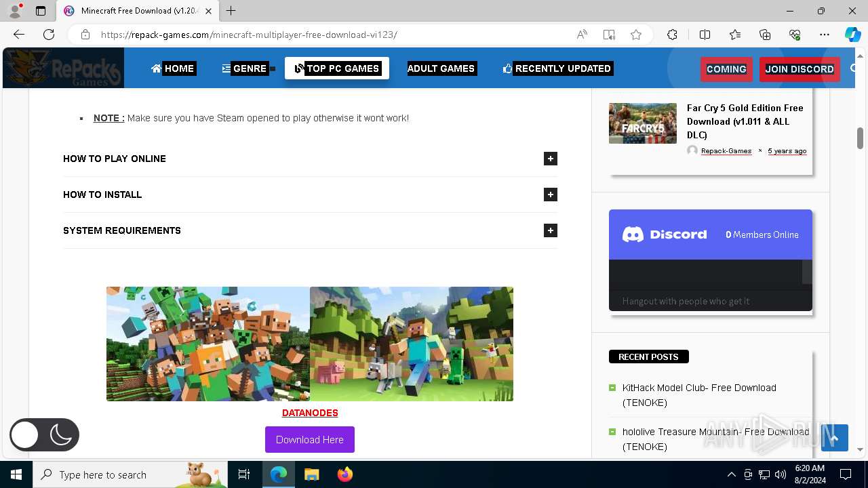Launch Copilot sidebar

point(852,35)
